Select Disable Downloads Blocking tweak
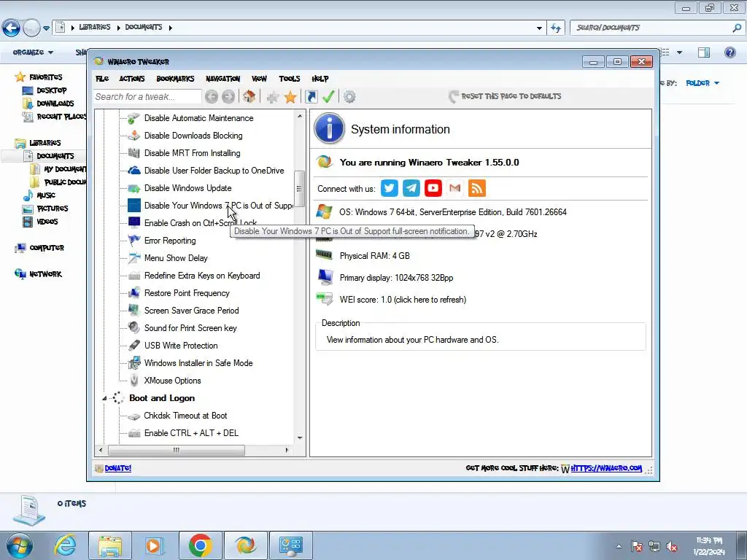This screenshot has width=747, height=560. point(193,136)
